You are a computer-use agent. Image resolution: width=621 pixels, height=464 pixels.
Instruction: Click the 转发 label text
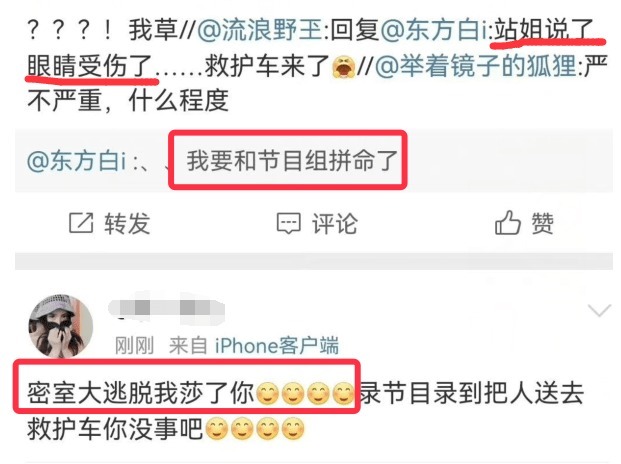point(127,223)
